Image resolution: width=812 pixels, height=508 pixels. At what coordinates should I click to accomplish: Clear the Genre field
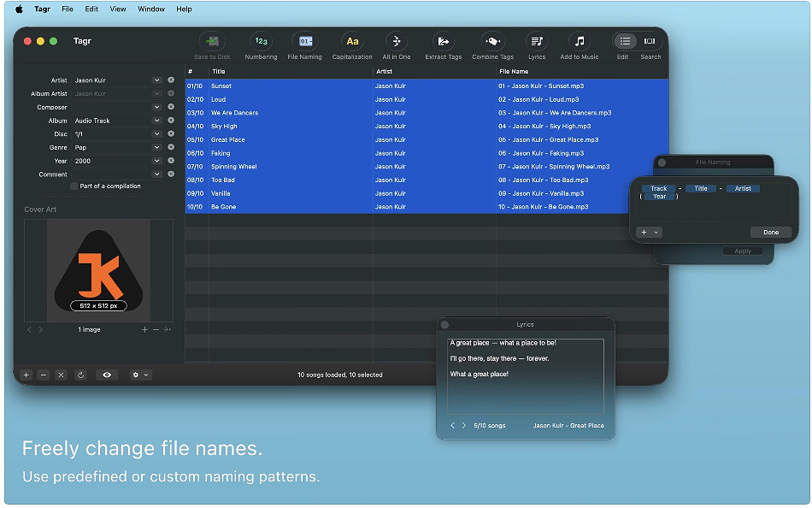(171, 148)
